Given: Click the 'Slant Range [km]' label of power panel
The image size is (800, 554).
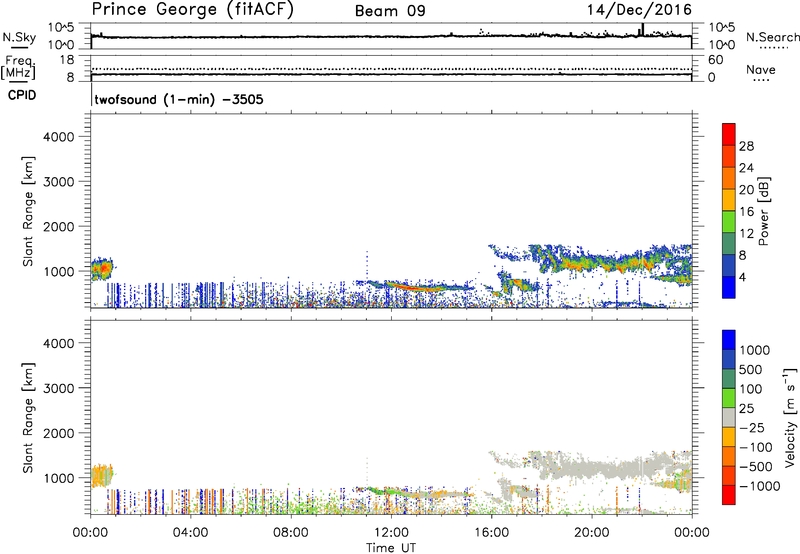Looking at the screenshot, I should pyautogui.click(x=28, y=211).
